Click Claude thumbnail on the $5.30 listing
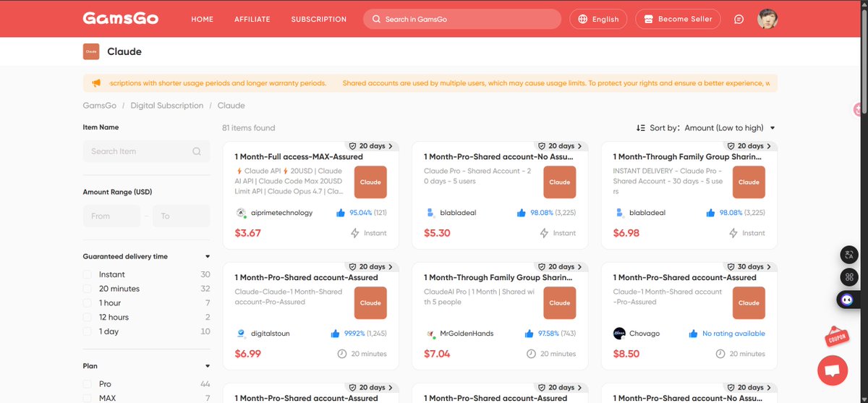The height and width of the screenshot is (403, 868). click(559, 182)
